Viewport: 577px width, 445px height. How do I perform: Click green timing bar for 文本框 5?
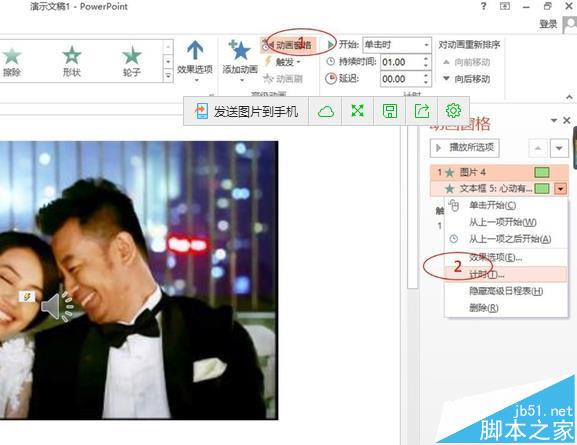542,189
